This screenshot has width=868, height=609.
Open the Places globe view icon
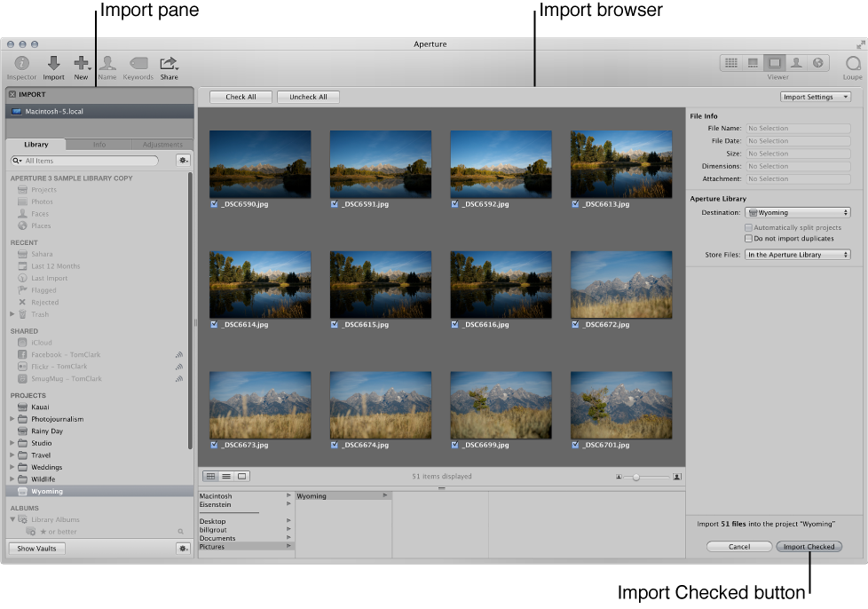pos(817,63)
